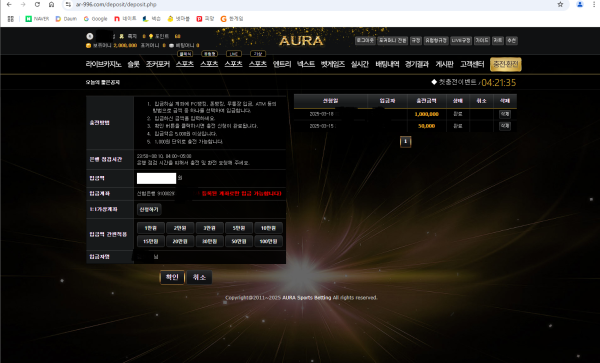Open the 고객센터 menu item
600x363 pixels.
(x=472, y=64)
